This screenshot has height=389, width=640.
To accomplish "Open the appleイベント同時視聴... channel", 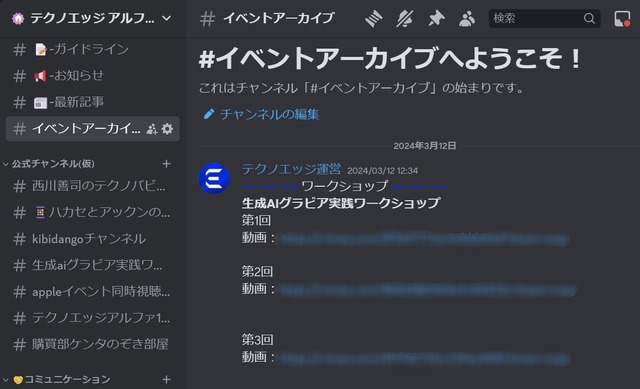I will coord(93,291).
